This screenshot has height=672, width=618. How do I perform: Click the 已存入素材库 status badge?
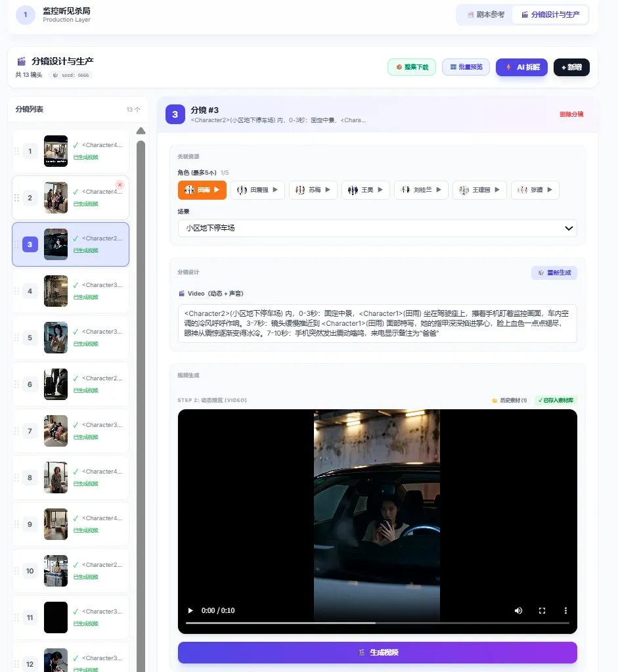point(556,400)
